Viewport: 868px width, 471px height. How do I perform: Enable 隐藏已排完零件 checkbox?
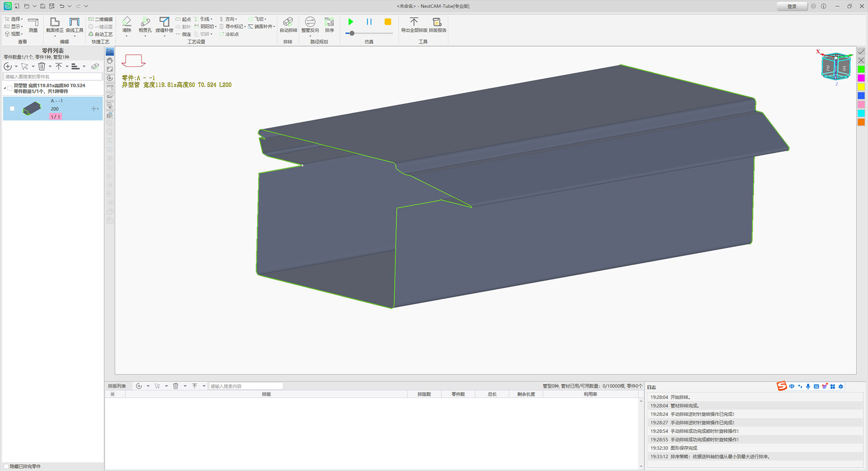click(x=6, y=466)
